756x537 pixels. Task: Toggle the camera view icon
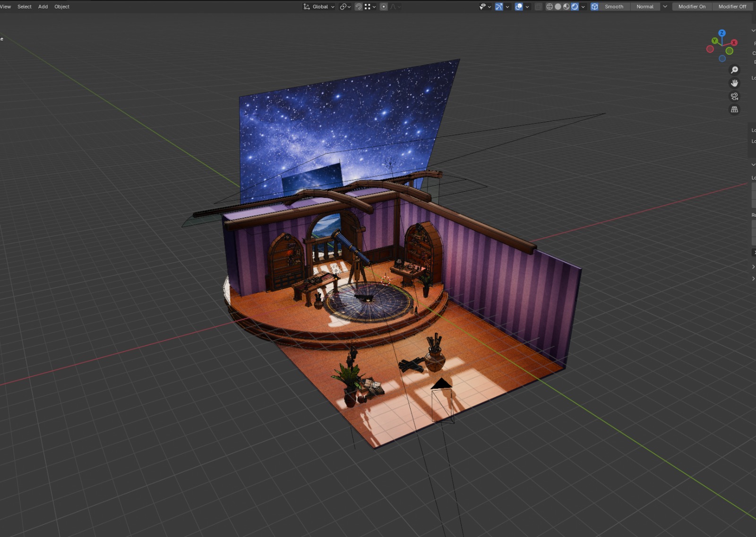tap(734, 96)
